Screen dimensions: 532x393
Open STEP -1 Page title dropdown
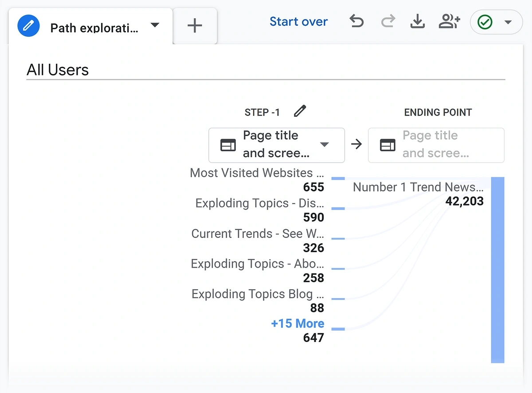click(277, 145)
